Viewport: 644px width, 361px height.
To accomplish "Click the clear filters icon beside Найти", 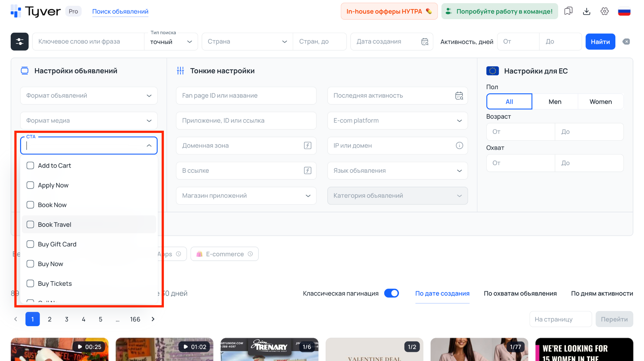I will [x=626, y=41].
